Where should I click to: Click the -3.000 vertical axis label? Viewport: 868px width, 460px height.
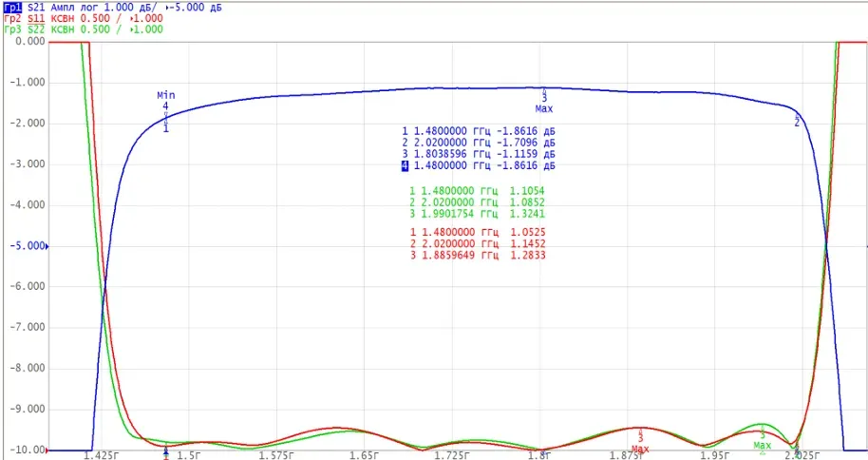click(x=28, y=164)
